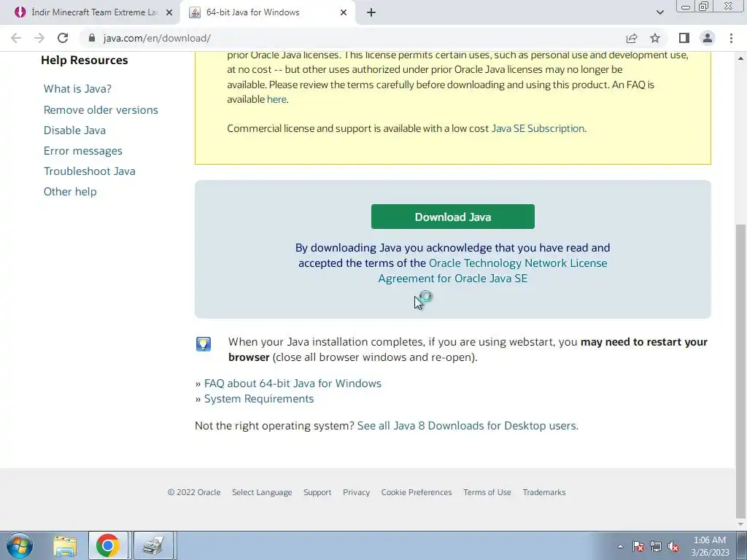
Task: Click the 'Help Resources' heading
Action: (85, 61)
